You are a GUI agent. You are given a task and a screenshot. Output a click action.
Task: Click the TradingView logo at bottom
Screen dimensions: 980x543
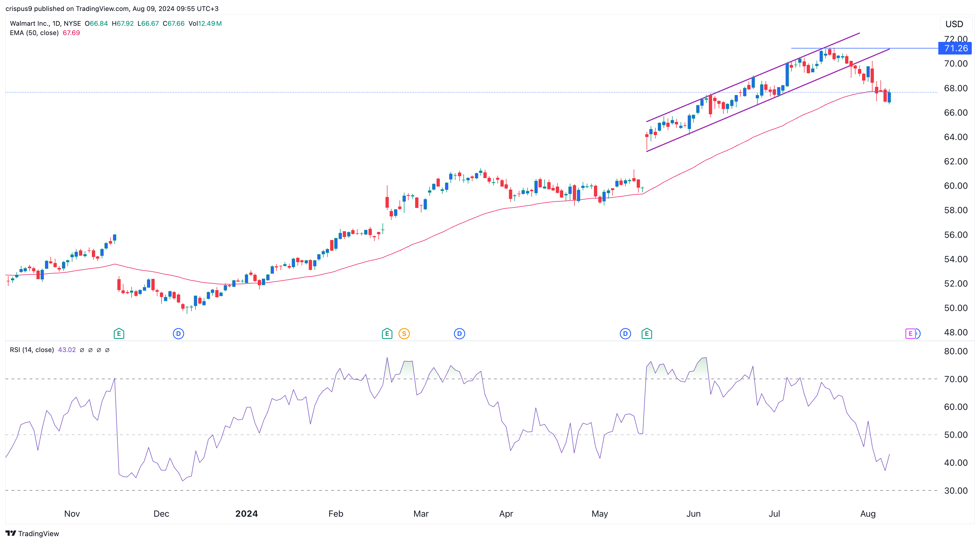[11, 533]
